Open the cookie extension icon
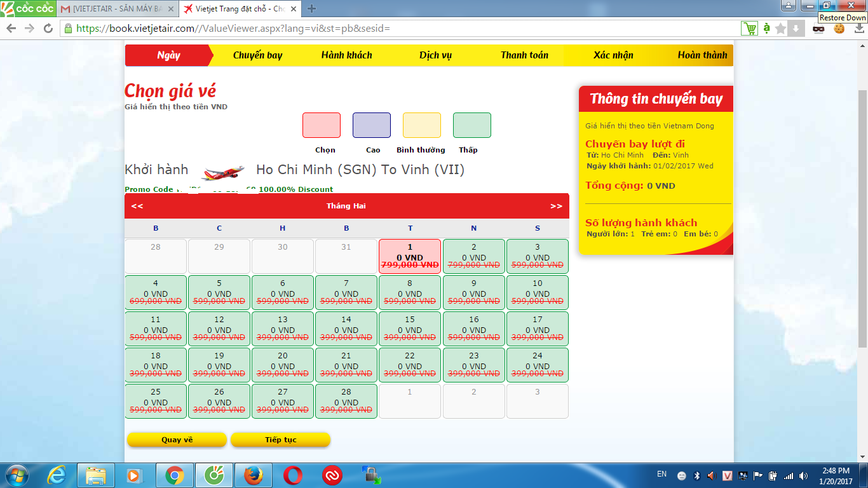This screenshot has width=868, height=488. point(839,29)
